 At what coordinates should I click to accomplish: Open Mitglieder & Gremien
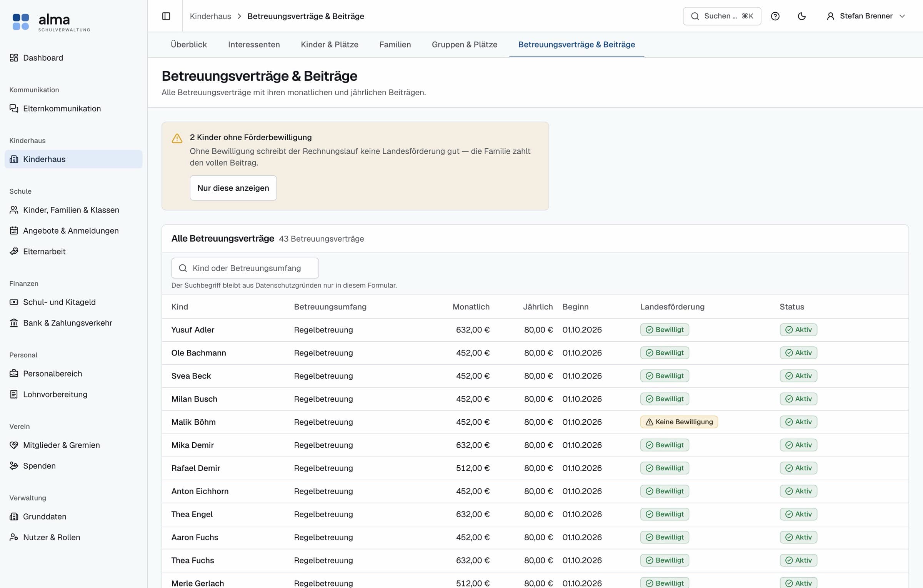73,445
